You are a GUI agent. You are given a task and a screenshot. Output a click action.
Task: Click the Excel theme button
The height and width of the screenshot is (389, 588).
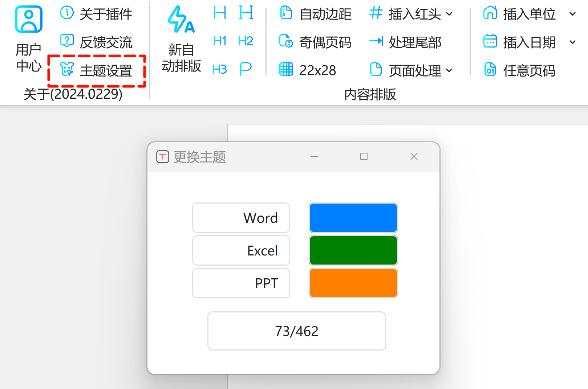241,250
